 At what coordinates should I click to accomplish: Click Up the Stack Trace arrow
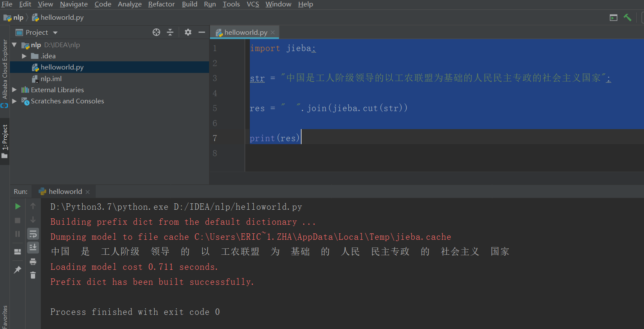click(33, 206)
